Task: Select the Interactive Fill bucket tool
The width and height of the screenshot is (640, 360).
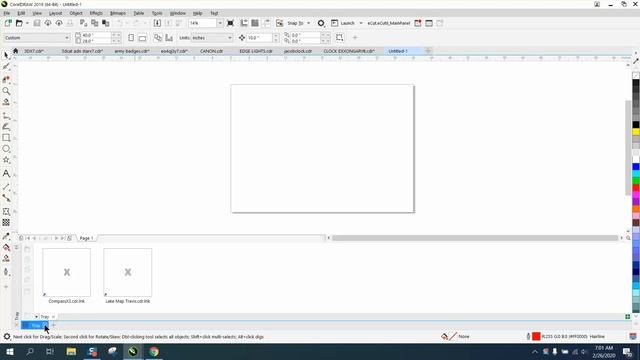Action: tap(6, 247)
